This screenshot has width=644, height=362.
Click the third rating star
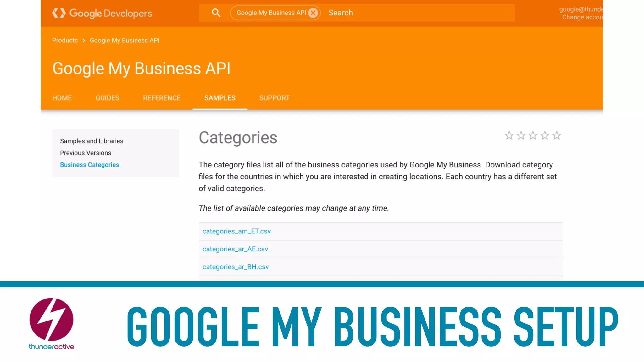pyautogui.click(x=533, y=135)
